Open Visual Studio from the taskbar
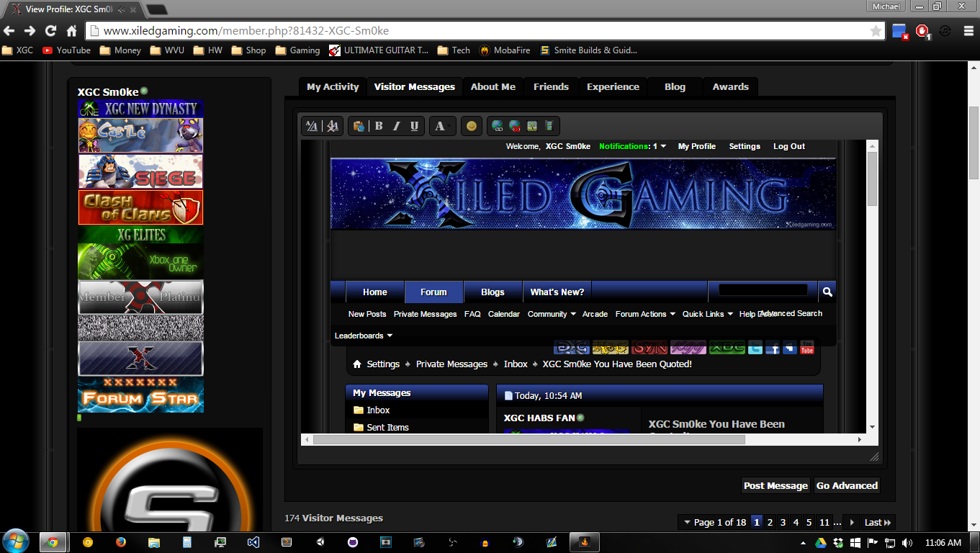This screenshot has width=980, height=553. pos(253,542)
